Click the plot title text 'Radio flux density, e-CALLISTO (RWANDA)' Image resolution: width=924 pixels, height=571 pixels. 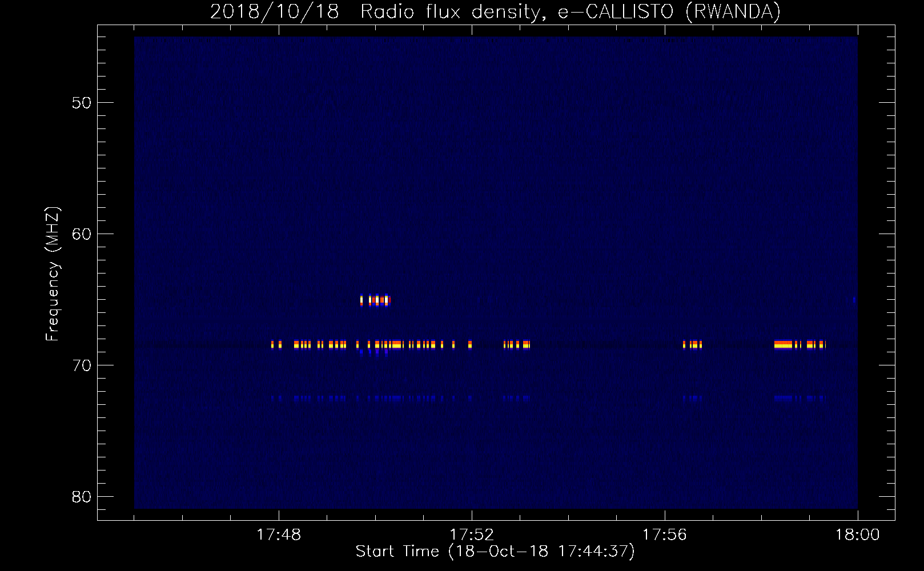571,12
